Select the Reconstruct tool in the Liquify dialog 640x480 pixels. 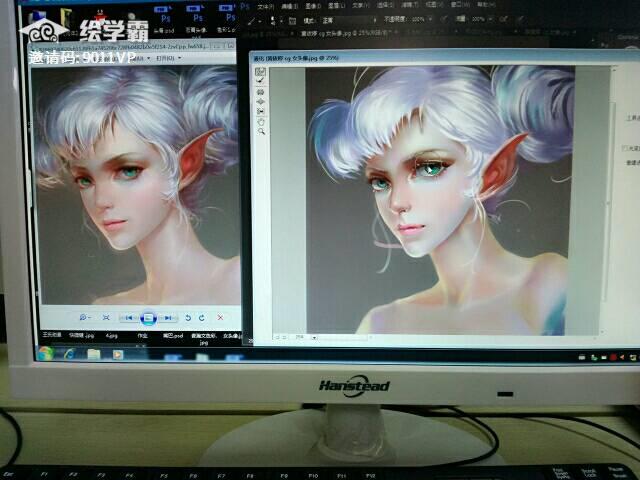pyautogui.click(x=260, y=81)
